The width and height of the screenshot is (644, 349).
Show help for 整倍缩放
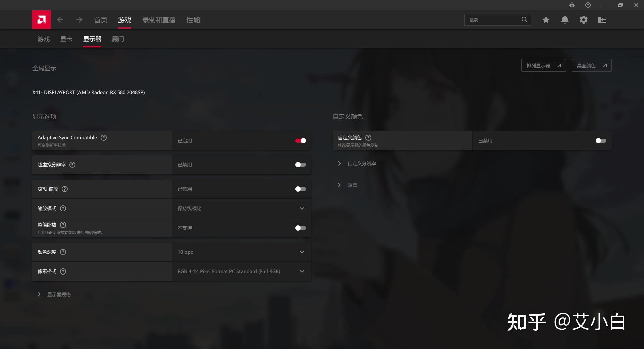[x=63, y=225]
